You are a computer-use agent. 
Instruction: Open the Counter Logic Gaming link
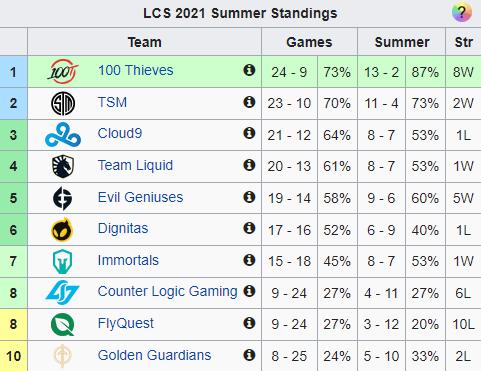168,291
